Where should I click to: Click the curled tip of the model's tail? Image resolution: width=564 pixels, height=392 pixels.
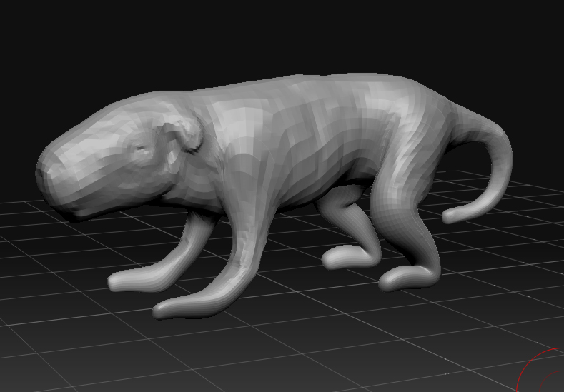tap(450, 216)
